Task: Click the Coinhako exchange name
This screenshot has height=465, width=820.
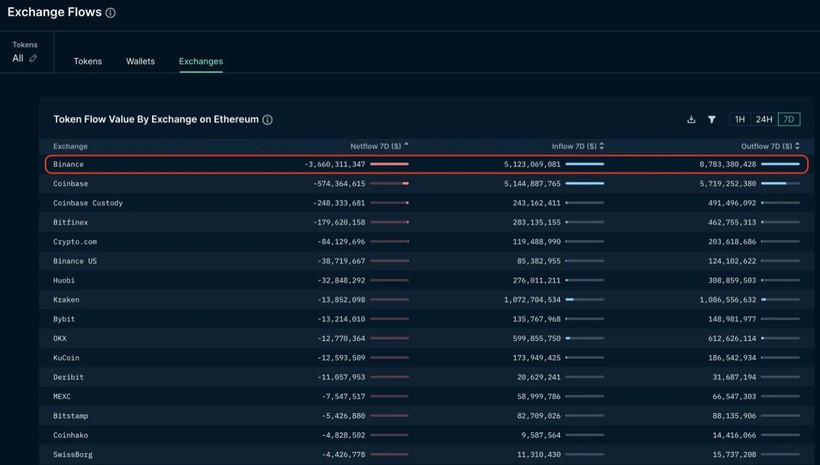Action: pyautogui.click(x=71, y=435)
